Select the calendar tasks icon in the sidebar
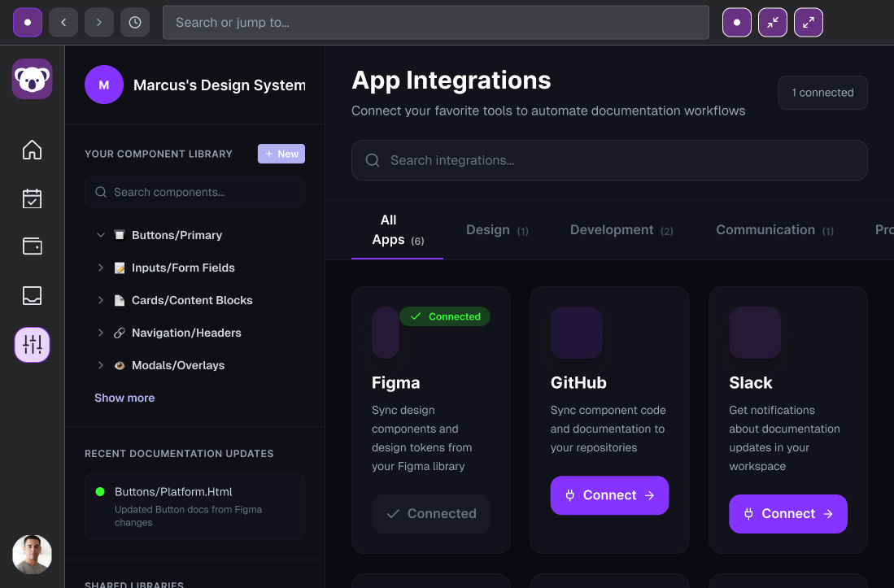The width and height of the screenshot is (894, 588). click(x=32, y=198)
